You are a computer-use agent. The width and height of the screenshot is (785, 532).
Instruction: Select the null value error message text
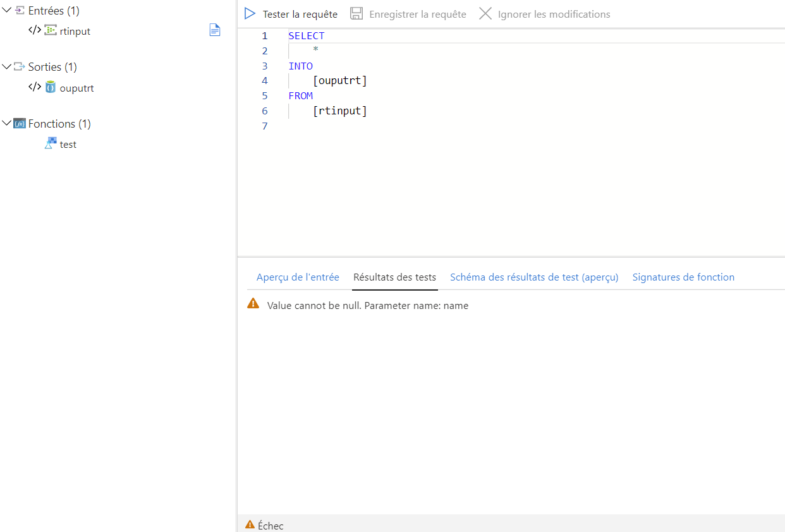(367, 305)
